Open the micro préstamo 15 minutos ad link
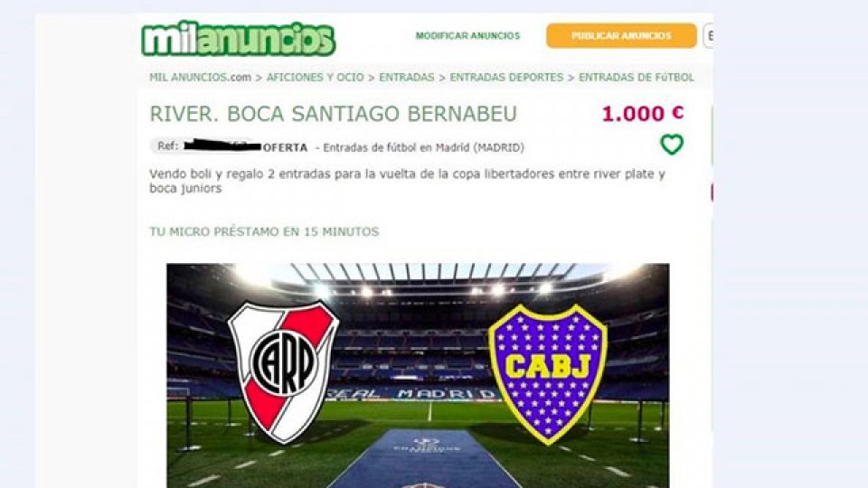This screenshot has width=868, height=488. point(264,232)
